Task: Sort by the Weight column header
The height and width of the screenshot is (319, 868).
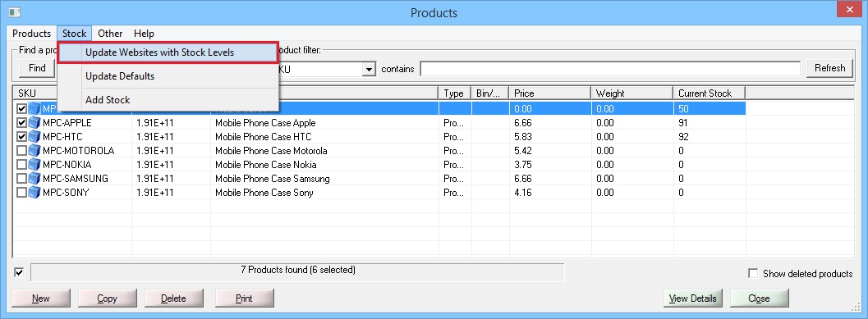Action: pyautogui.click(x=632, y=93)
